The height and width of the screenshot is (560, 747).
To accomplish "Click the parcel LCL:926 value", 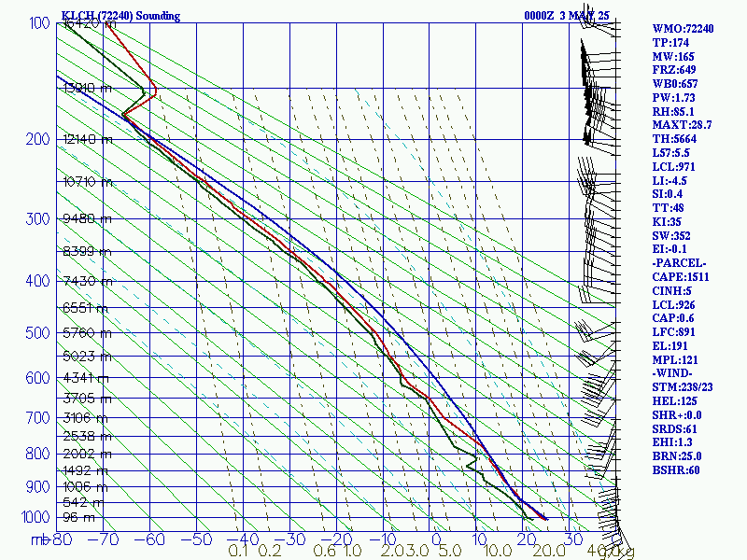I will (x=673, y=305).
